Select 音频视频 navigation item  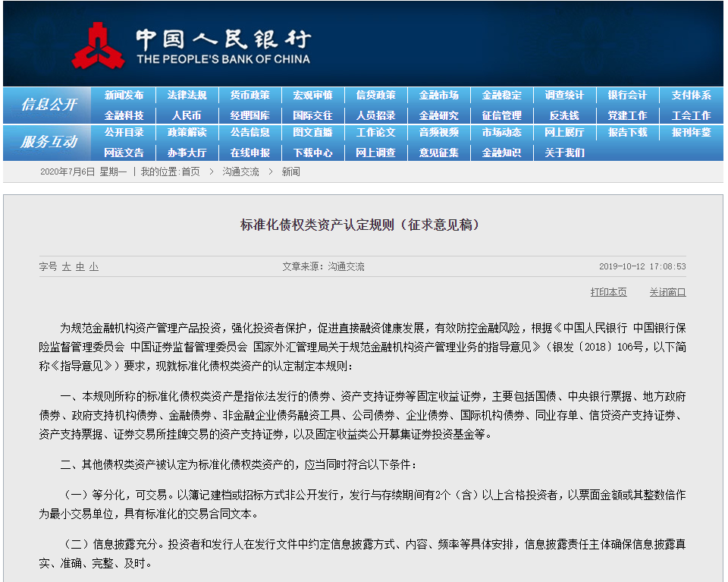(439, 132)
